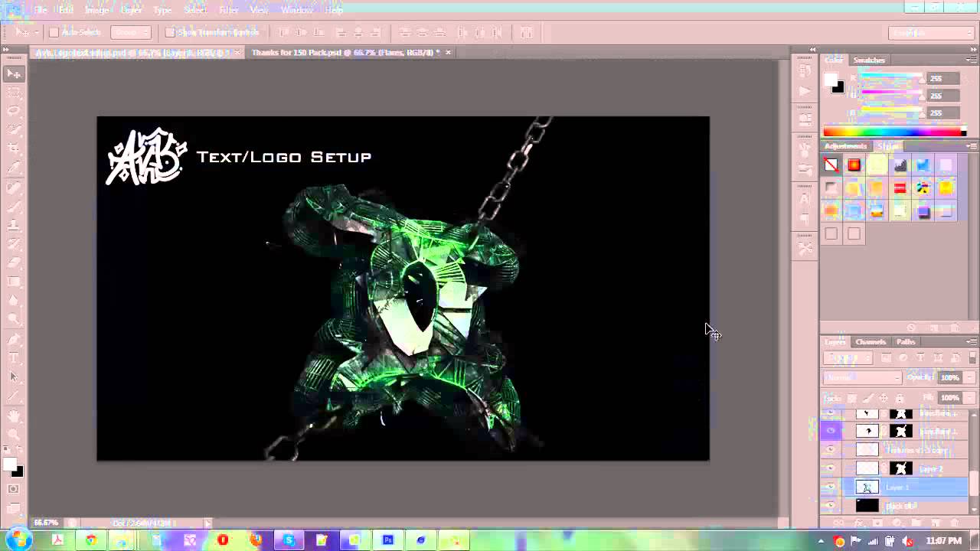Click the Create new layer icon
The image size is (980, 551).
pos(936,523)
